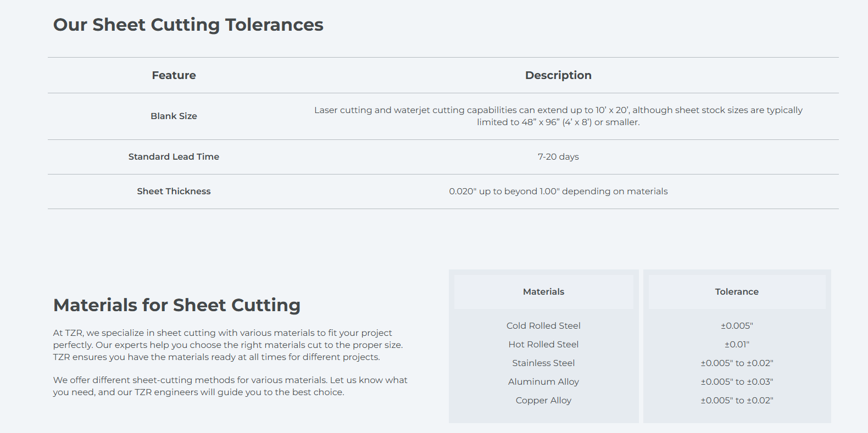This screenshot has width=868, height=433.
Task: Click the ±0.005" to ±0.03" tolerance value
Action: (737, 381)
